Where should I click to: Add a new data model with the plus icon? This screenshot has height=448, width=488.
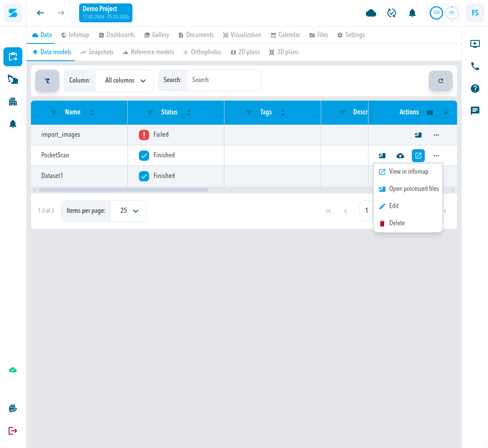(446, 113)
